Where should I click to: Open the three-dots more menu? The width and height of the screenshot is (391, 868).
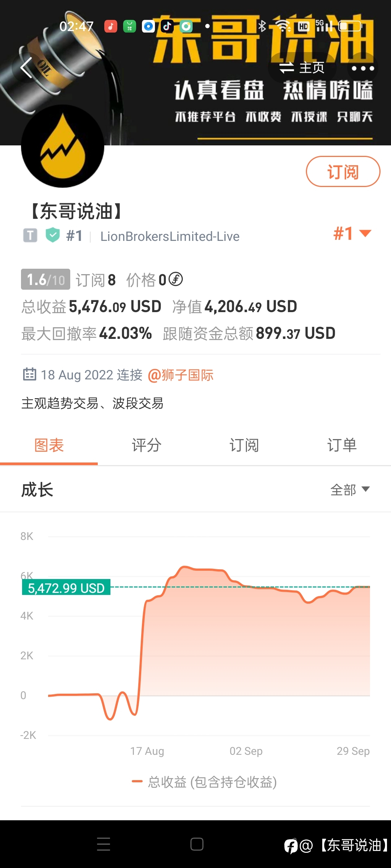coord(362,68)
